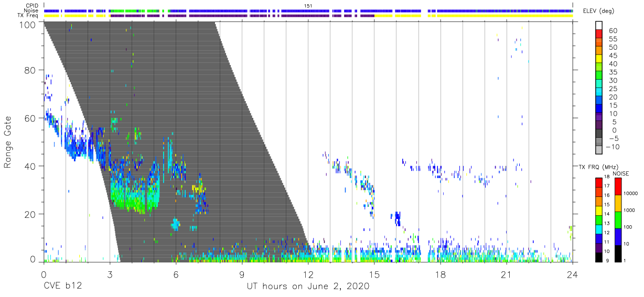Click the CPID value '151'
This screenshot has height=297, width=644.
point(308,5)
